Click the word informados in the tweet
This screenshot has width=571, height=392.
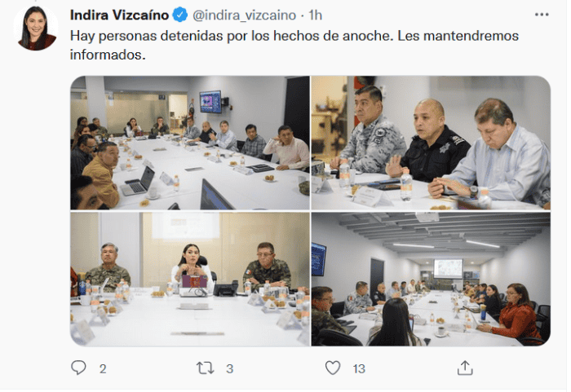(108, 55)
